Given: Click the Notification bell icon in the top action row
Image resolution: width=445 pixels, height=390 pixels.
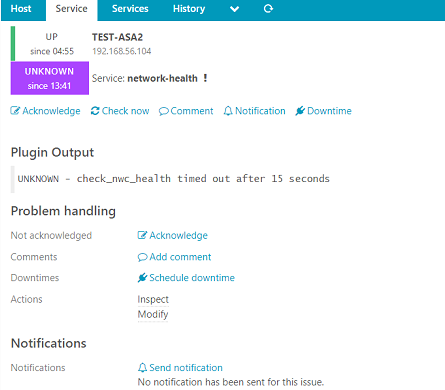Looking at the screenshot, I should pyautogui.click(x=228, y=111).
